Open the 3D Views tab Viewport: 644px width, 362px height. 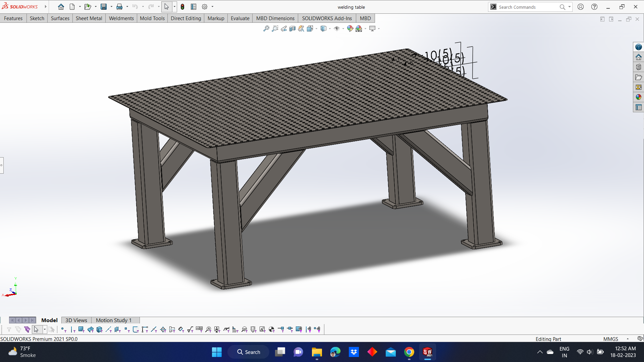coord(76,320)
